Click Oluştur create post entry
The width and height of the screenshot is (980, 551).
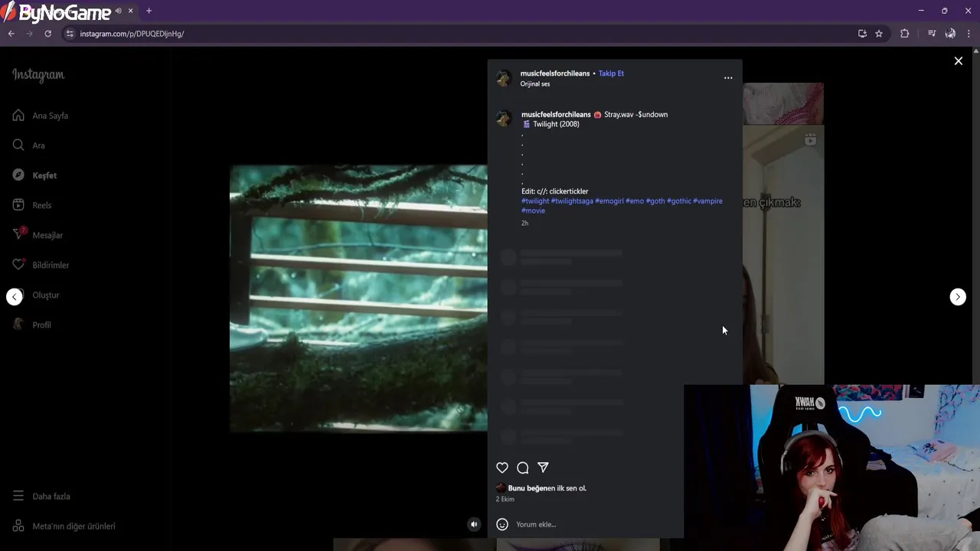coord(36,295)
